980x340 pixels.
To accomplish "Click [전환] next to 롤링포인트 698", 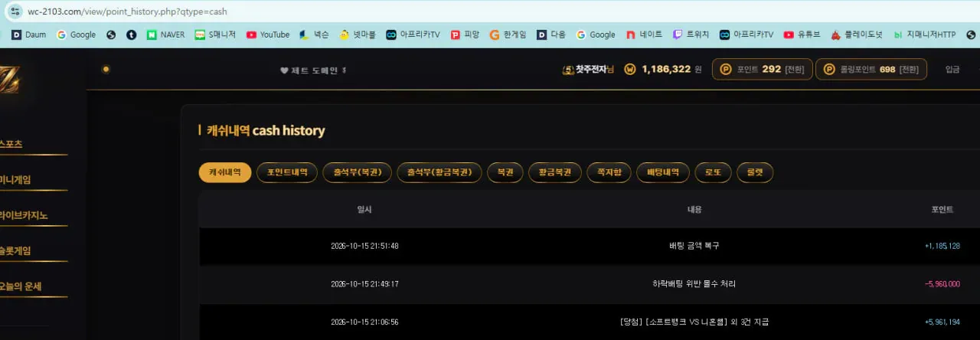I will tap(908, 70).
